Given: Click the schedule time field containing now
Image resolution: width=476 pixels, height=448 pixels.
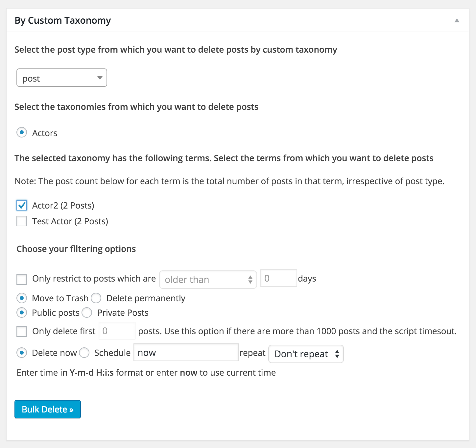Looking at the screenshot, I should click(186, 352).
